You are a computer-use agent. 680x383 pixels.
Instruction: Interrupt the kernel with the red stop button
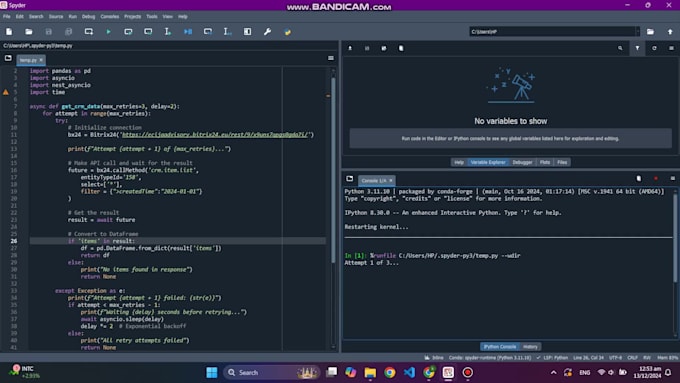[656, 178]
